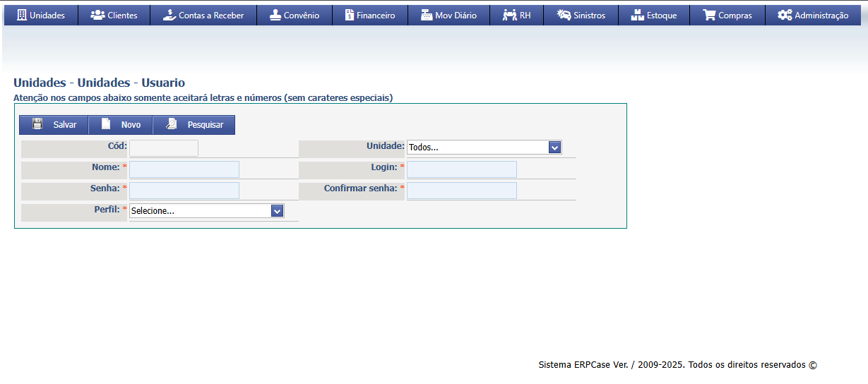Click the document search icon on Pesquisar
The height and width of the screenshot is (384, 868).
point(171,124)
